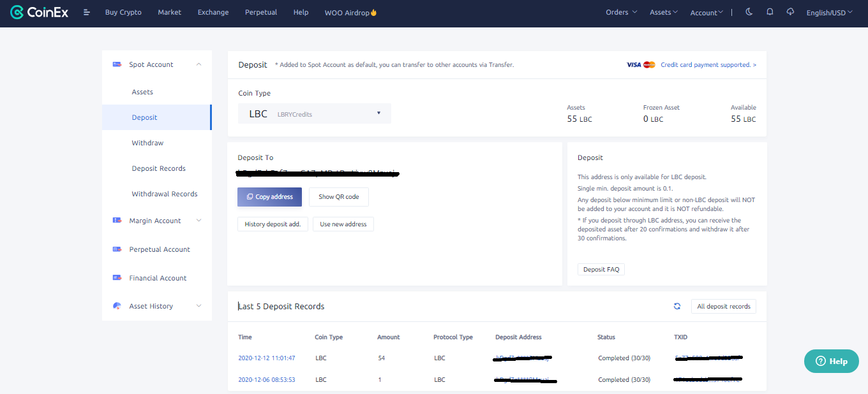Click Completed (30/30) status for 2020-12-06
This screenshot has height=394, width=868.
click(624, 380)
